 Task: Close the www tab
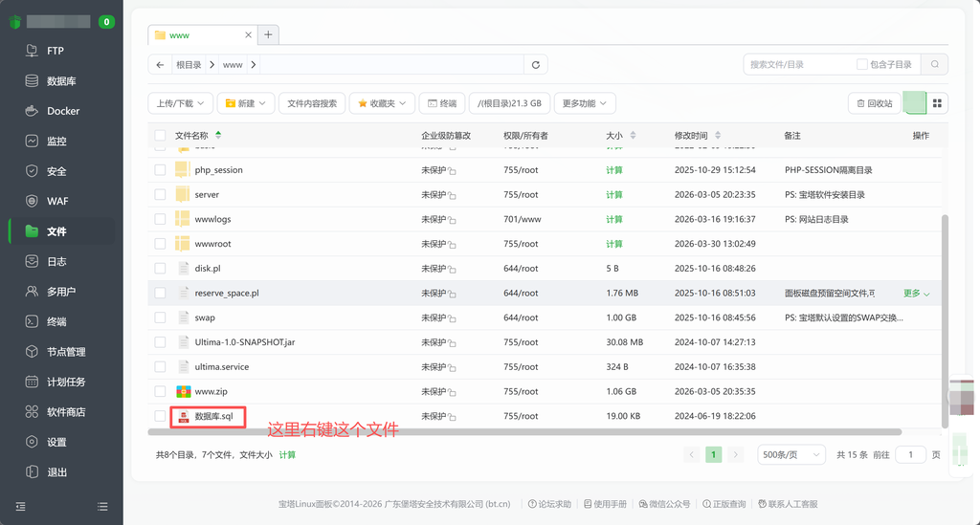pyautogui.click(x=248, y=35)
